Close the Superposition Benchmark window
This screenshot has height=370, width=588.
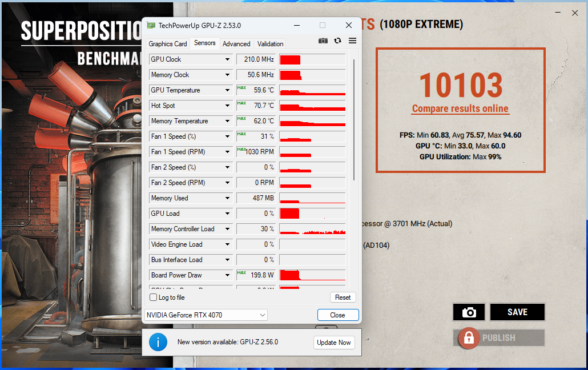[575, 13]
